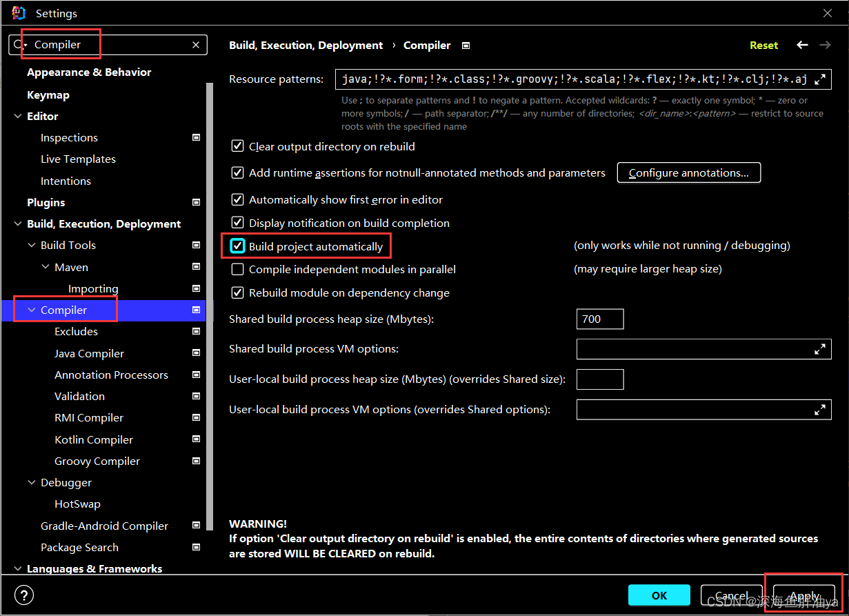Screen dimensions: 849x616
Task: Disable Build project automatically
Action: pos(237,245)
